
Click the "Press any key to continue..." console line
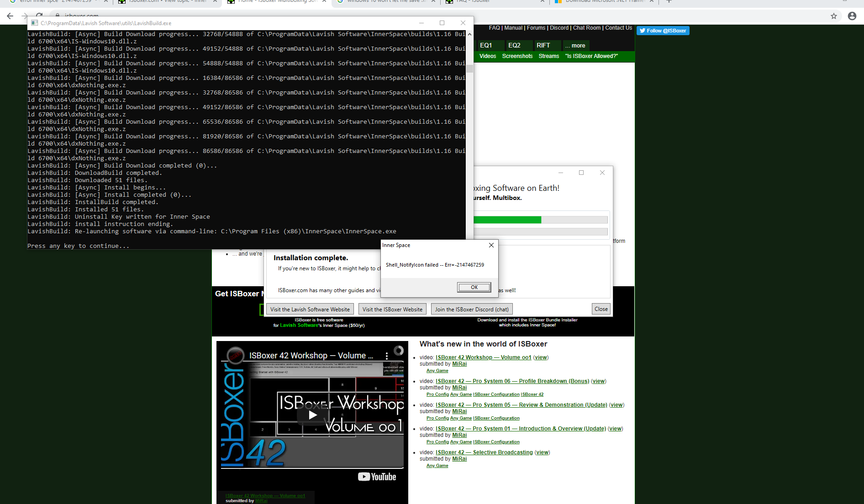click(78, 246)
